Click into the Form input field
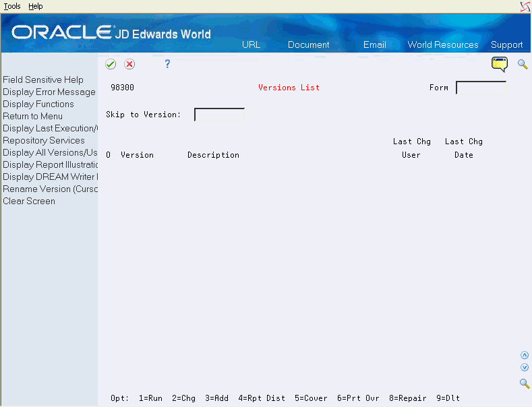The image size is (532, 407). 481,88
